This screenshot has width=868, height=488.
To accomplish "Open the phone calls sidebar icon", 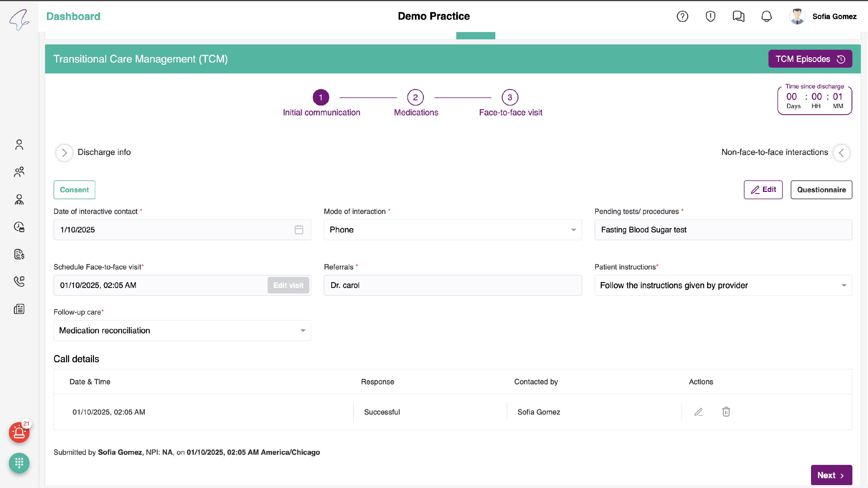I will point(19,281).
